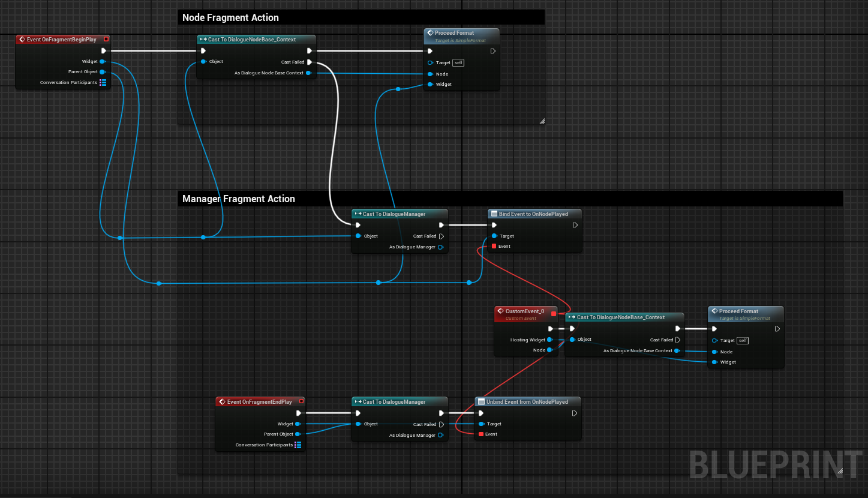Image resolution: width=868 pixels, height=498 pixels.
Task: Click the Bind Event to OnNodePlayed node title
Action: coord(533,214)
